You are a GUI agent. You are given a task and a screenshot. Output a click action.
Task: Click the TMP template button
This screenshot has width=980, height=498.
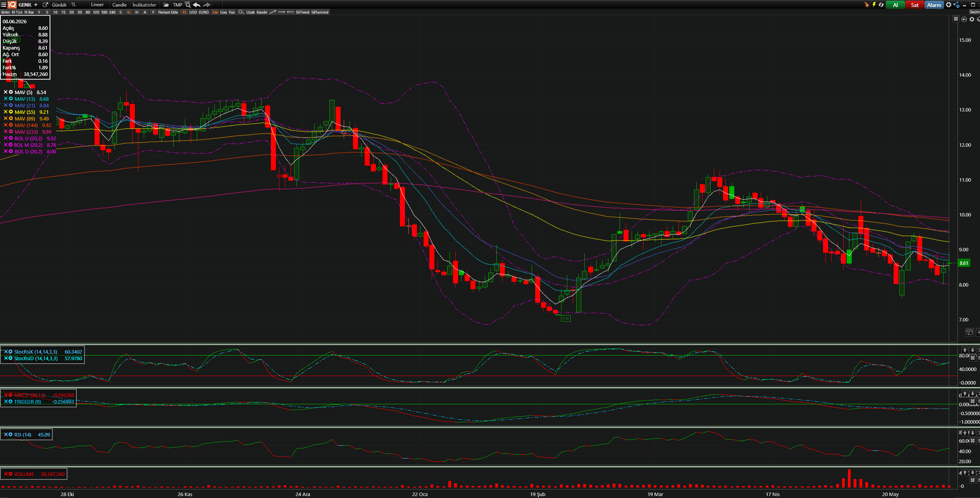[x=177, y=5]
